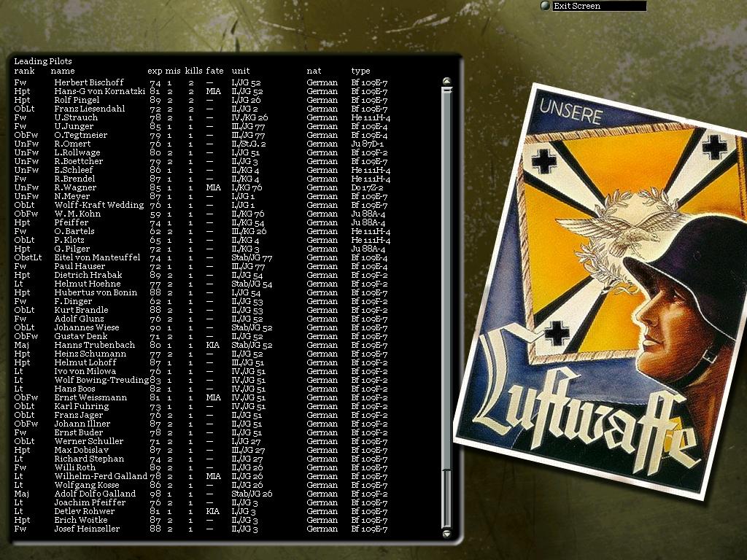Image resolution: width=747 pixels, height=560 pixels.
Task: Click the pilot list vertical scrollbar track
Action: click(x=446, y=307)
